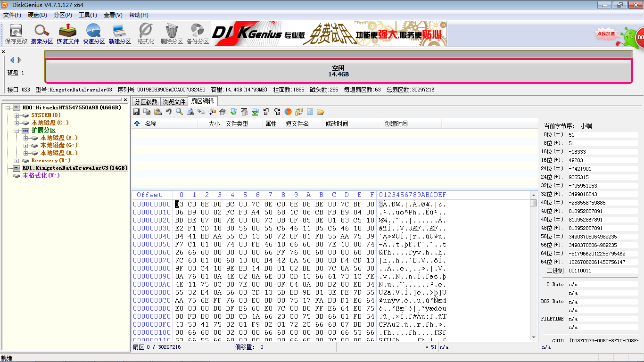Click the DiskGenius professional edition banner ad
Screen dimensions: 644x362
329,33
